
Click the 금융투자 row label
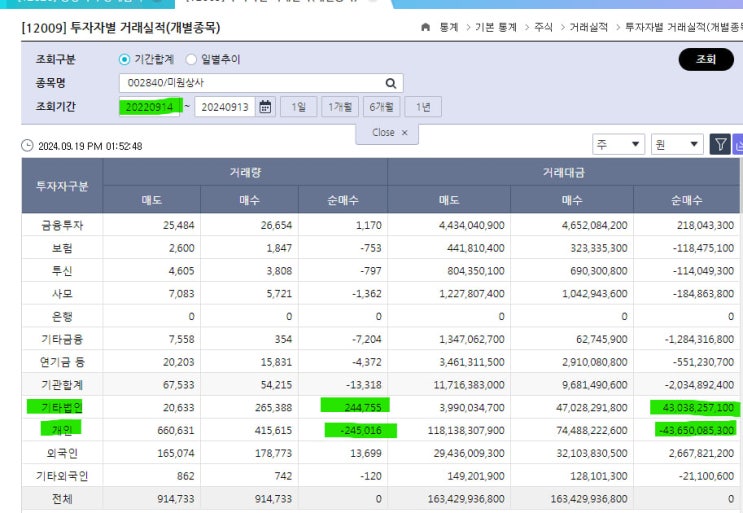click(x=62, y=225)
